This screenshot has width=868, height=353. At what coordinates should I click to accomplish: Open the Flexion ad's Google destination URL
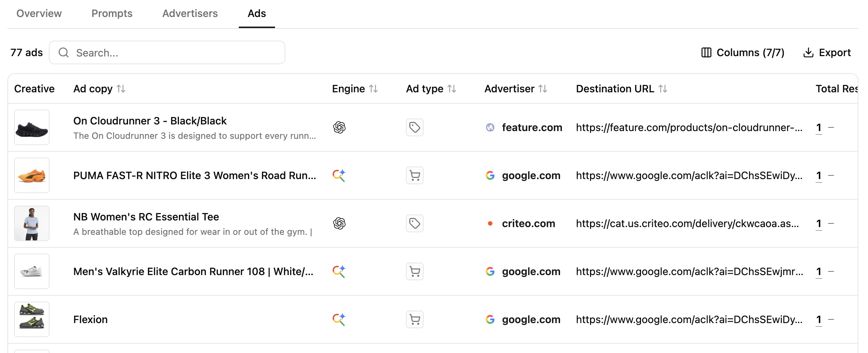click(689, 319)
